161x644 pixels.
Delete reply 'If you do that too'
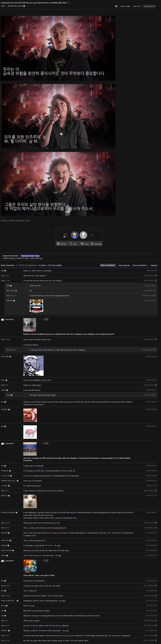(155, 296)
